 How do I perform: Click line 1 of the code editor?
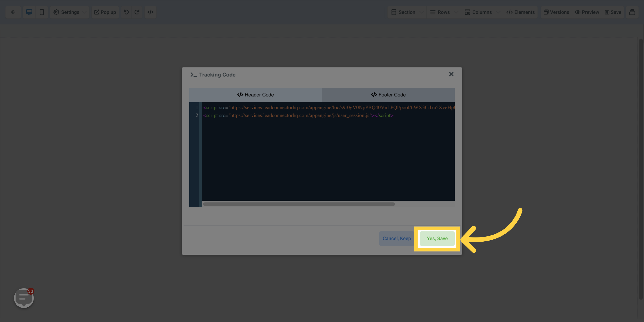[x=328, y=108]
